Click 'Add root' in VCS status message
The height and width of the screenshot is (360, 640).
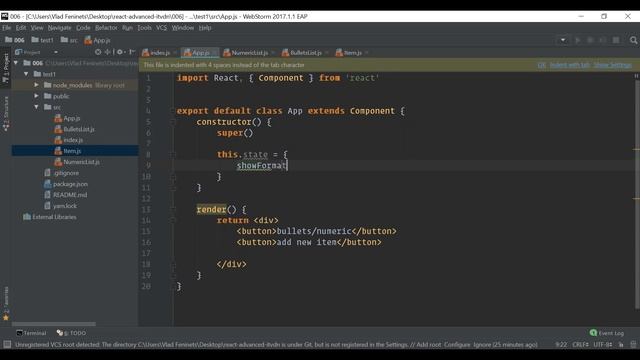[x=429, y=344]
